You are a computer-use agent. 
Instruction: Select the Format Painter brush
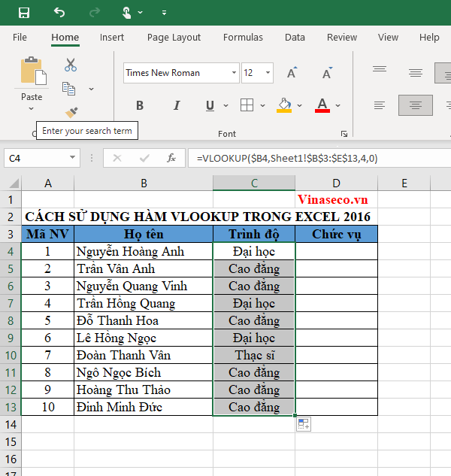[71, 112]
